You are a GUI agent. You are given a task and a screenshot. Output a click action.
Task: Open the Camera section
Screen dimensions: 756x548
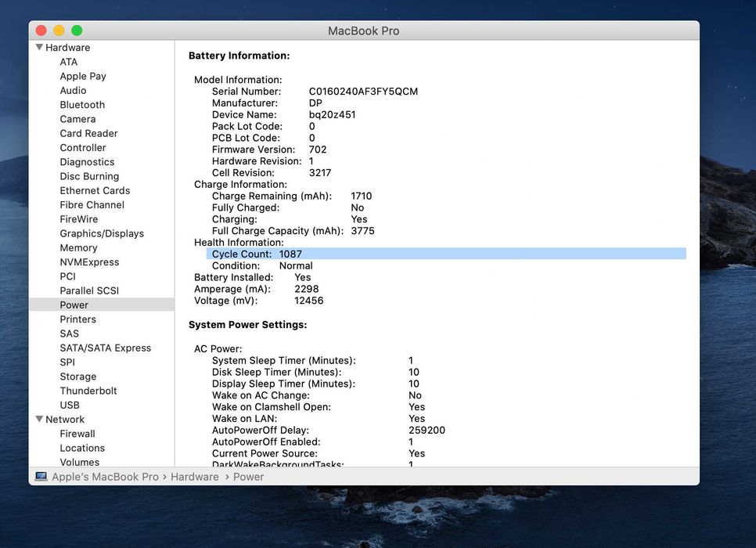77,119
